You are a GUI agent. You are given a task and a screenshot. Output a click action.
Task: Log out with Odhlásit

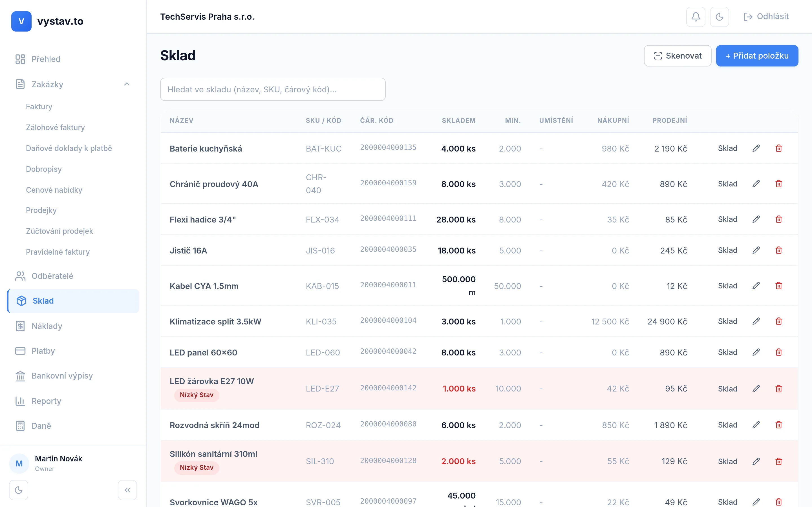coord(766,16)
